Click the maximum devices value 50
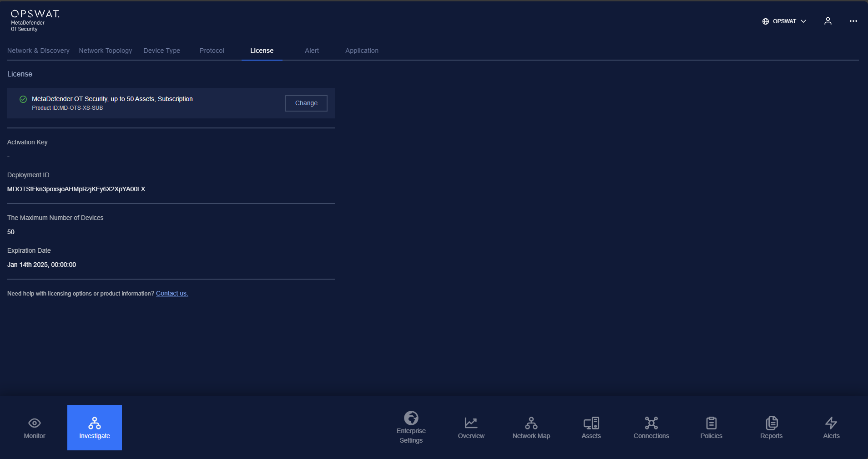The image size is (868, 459). [x=11, y=232]
